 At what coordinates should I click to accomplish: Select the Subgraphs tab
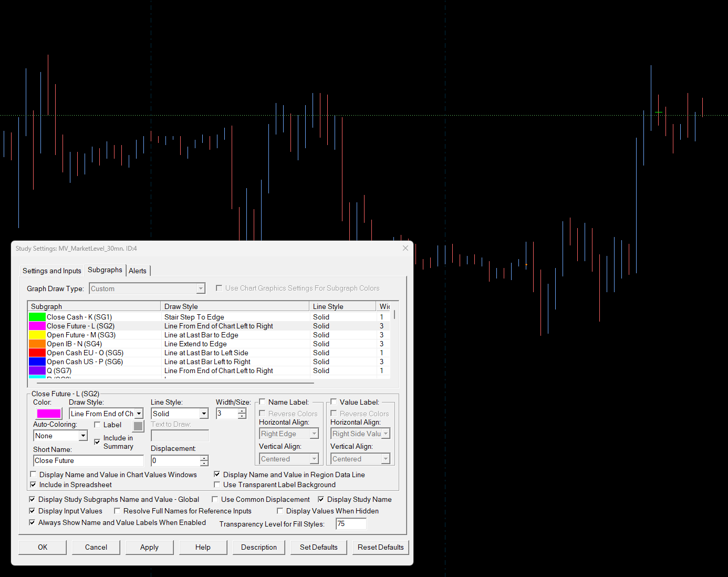click(x=105, y=270)
